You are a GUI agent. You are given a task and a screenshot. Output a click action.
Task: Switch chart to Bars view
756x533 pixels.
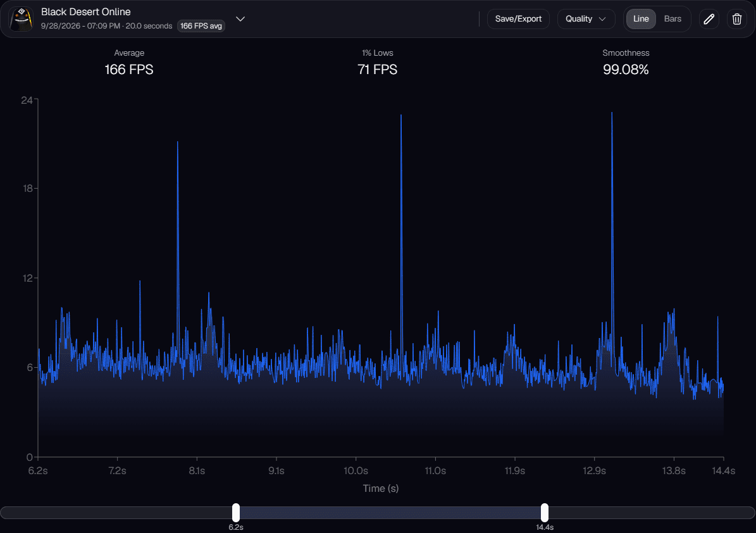[x=672, y=19]
